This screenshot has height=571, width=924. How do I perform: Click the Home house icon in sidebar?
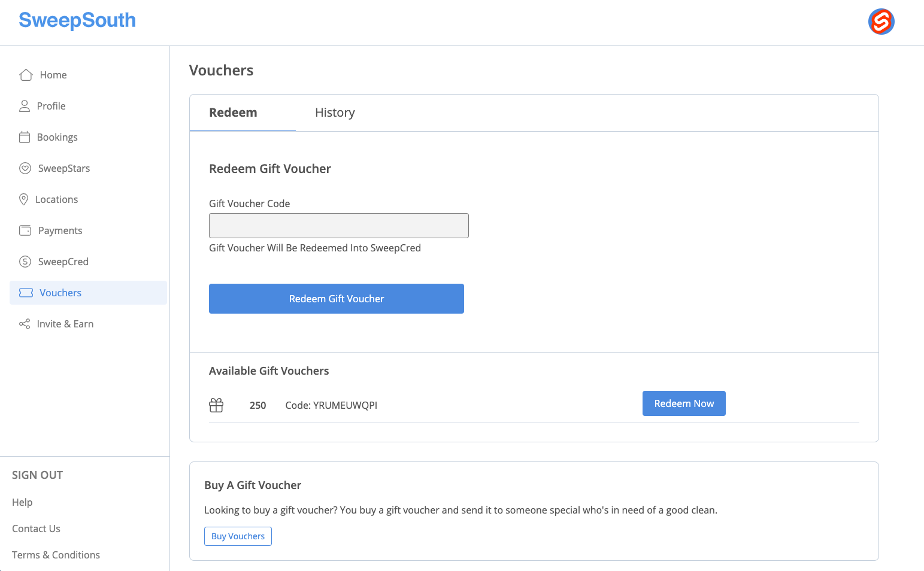[26, 75]
